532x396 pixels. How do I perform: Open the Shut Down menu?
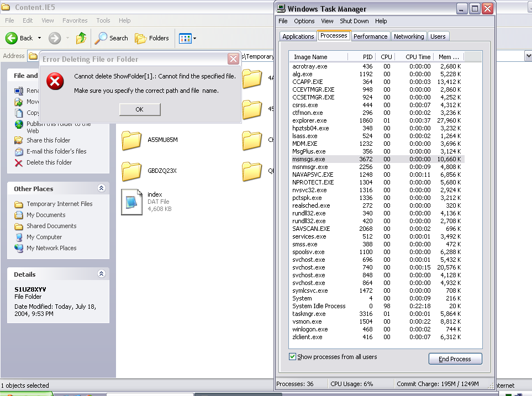[x=354, y=21]
